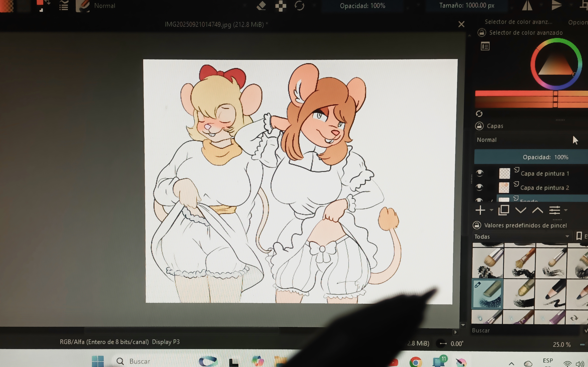Click Capa de pintura 2 thumbnail
Screen dimensions: 588x367
point(504,187)
